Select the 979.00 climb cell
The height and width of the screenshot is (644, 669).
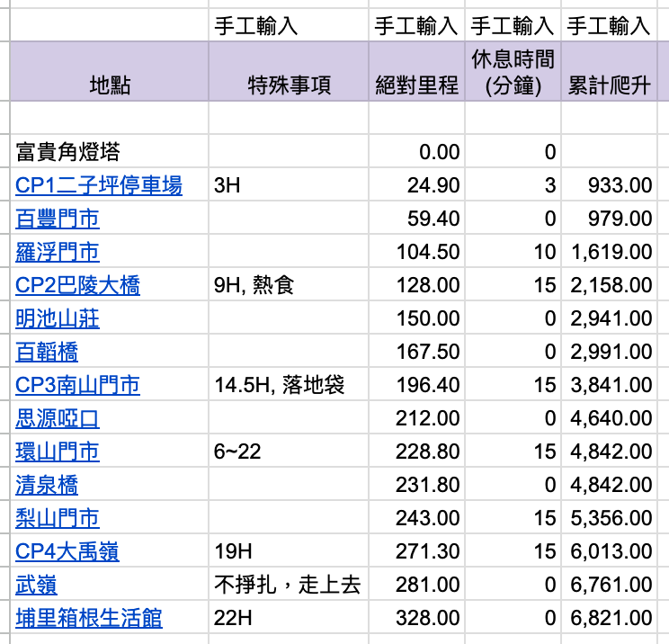[x=610, y=218]
